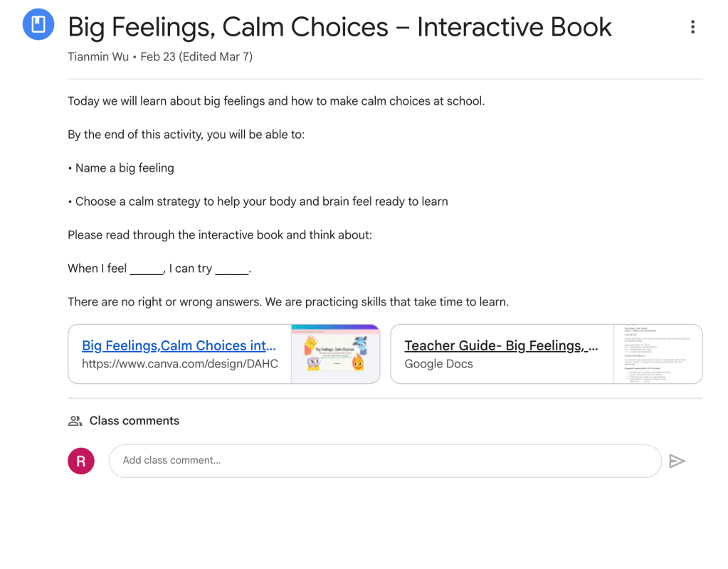The height and width of the screenshot is (569, 728).
Task: Click the Feb 23 (Edited Mar 7) date
Action: [196, 57]
